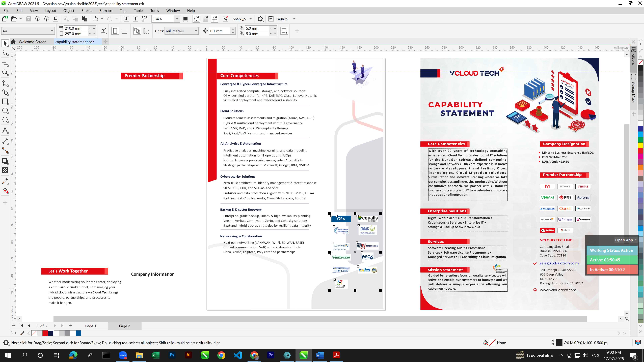
Task: Toggle Show rulers button
Action: pyautogui.click(x=197, y=19)
